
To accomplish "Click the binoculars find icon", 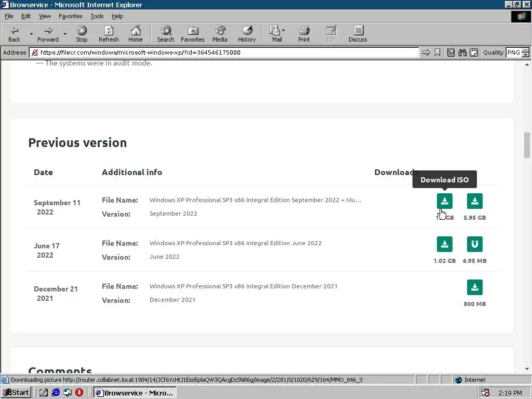I will coord(462,52).
